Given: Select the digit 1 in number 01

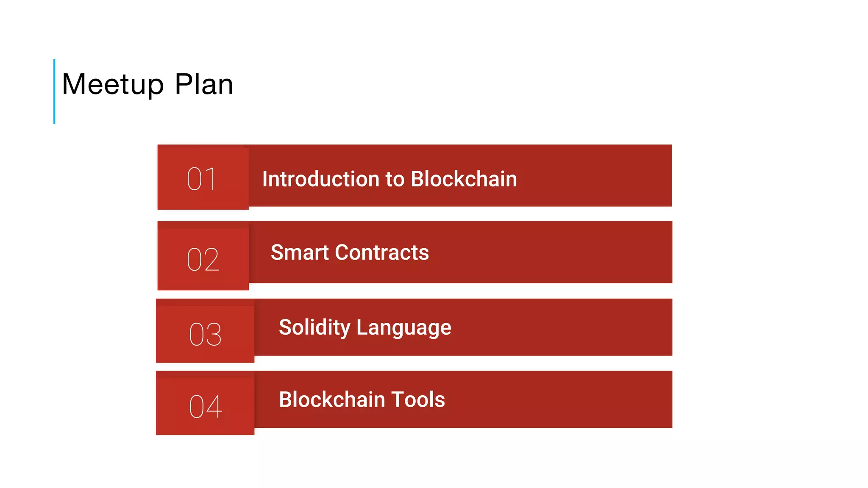Looking at the screenshot, I should (x=211, y=178).
